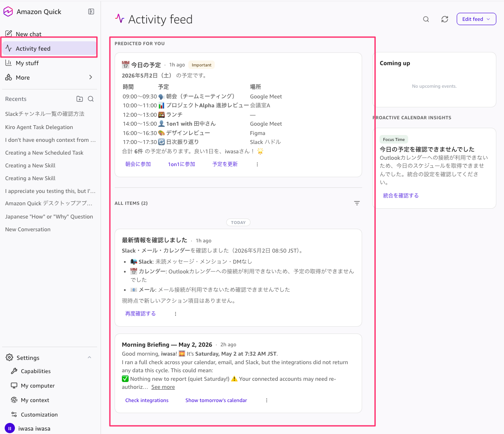Click 1on1に参加 link
The width and height of the screenshot is (504, 434).
tap(181, 164)
